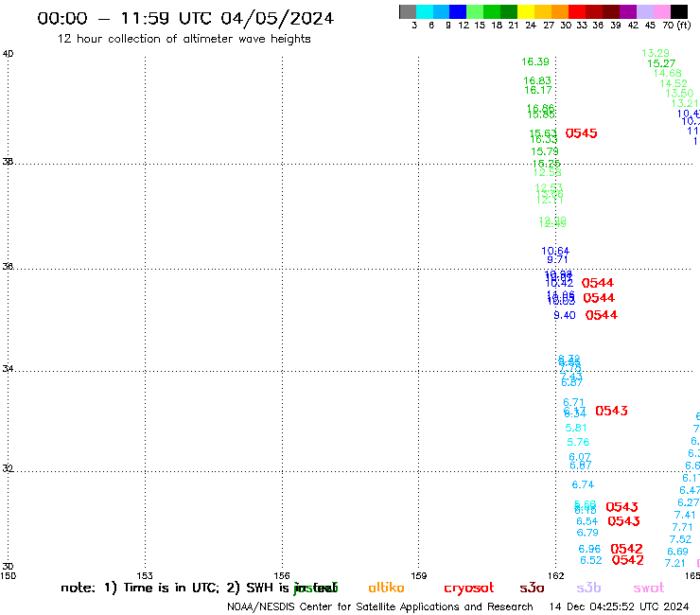This screenshot has height=615, width=700.
Task: Select the green value 15.79
Action: point(545,151)
